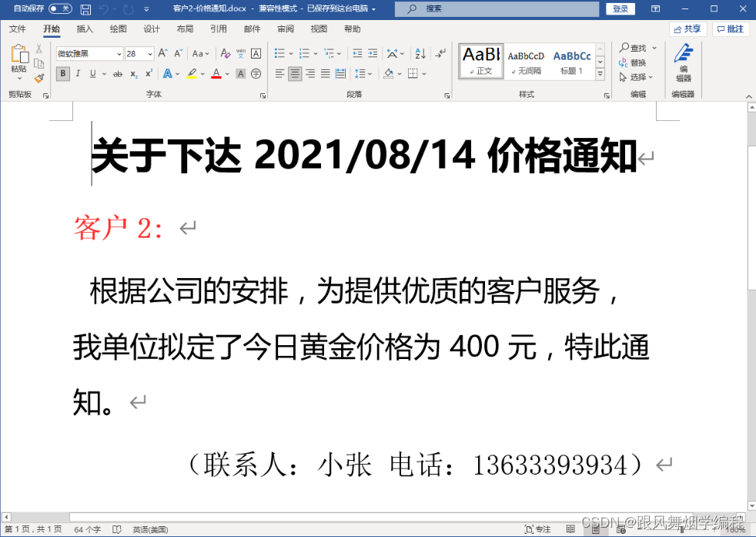Align text right

click(310, 74)
